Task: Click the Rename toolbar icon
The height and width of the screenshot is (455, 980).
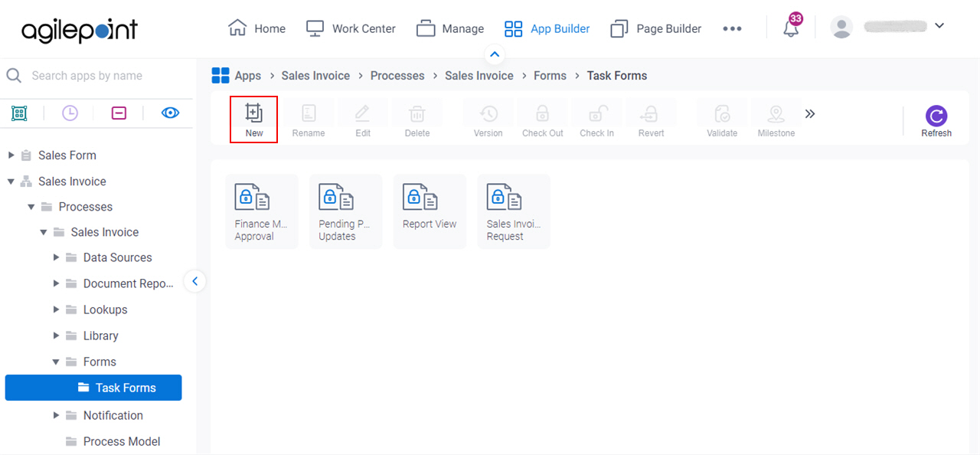Action: [309, 119]
